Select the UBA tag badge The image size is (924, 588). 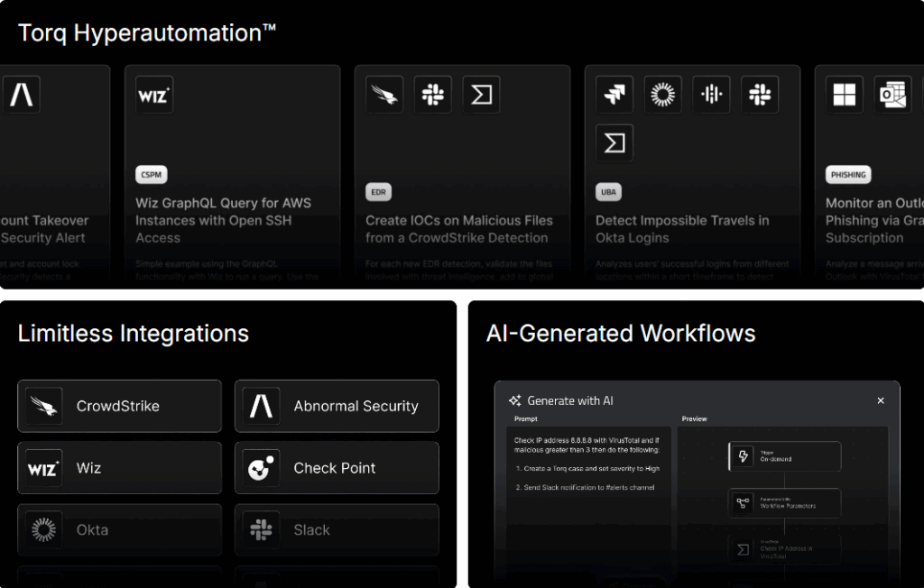pyautogui.click(x=608, y=192)
